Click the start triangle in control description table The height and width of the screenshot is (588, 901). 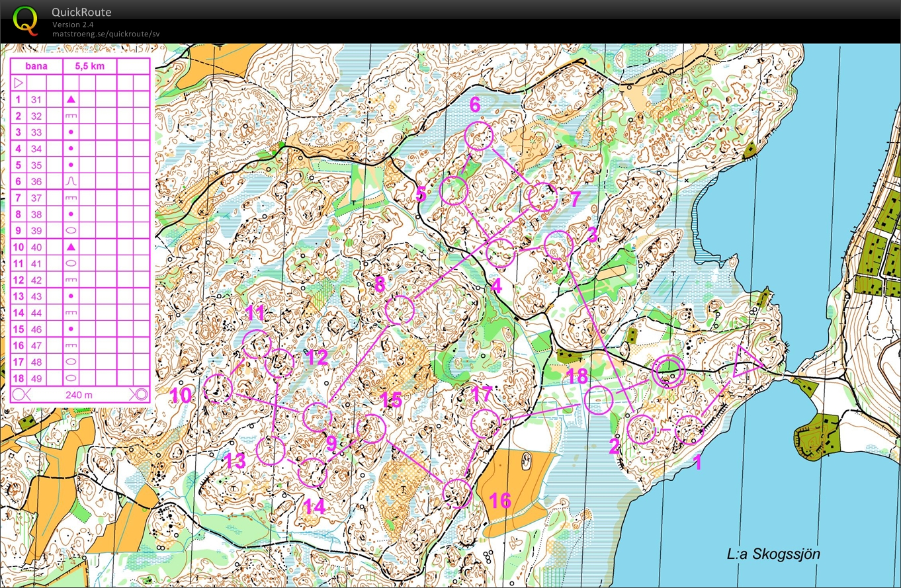(19, 83)
